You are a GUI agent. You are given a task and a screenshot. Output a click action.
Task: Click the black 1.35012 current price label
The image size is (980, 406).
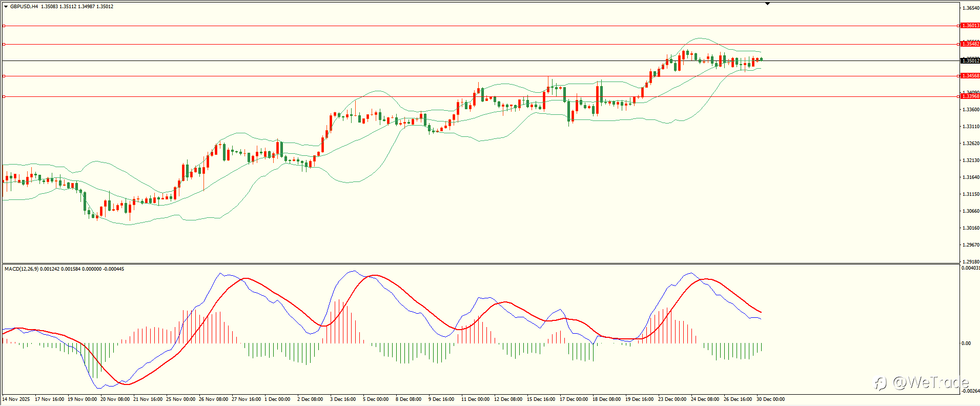pos(970,61)
